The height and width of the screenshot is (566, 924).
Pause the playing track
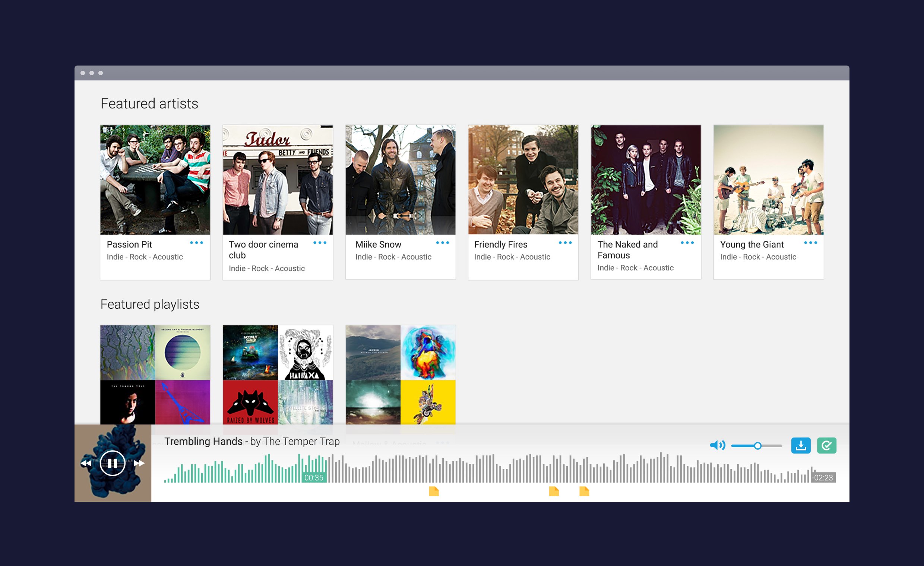pyautogui.click(x=112, y=463)
